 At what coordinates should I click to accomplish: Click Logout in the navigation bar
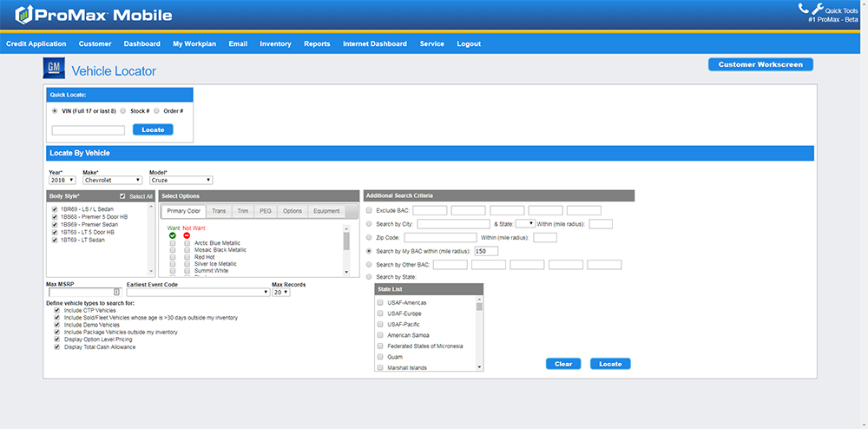[x=469, y=43]
